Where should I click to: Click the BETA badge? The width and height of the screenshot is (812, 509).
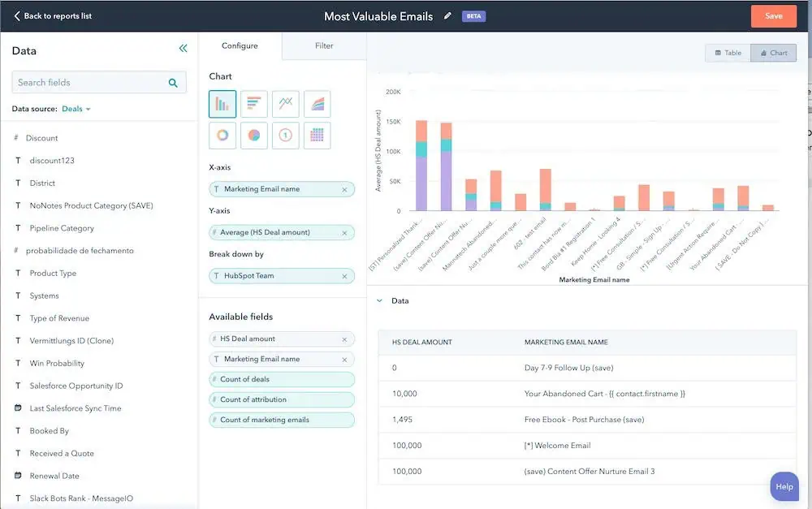pyautogui.click(x=473, y=16)
